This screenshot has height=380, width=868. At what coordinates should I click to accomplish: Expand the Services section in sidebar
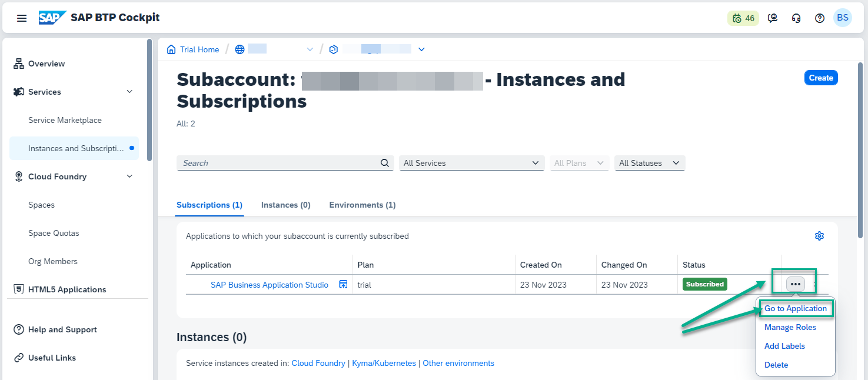(129, 92)
